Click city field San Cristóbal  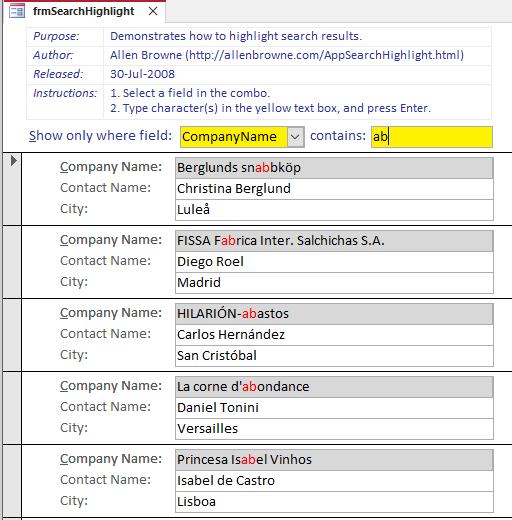coord(334,356)
